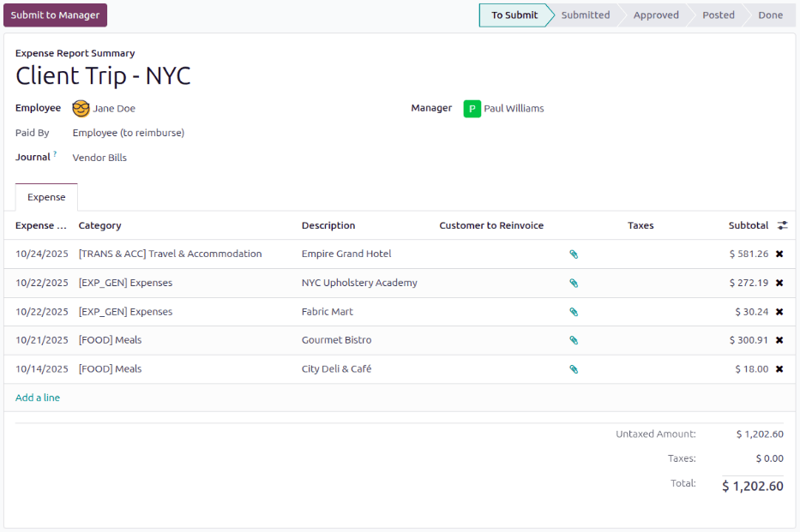Click Jane Doe employee avatar
Viewport: 800px width, 532px height.
pyautogui.click(x=81, y=109)
